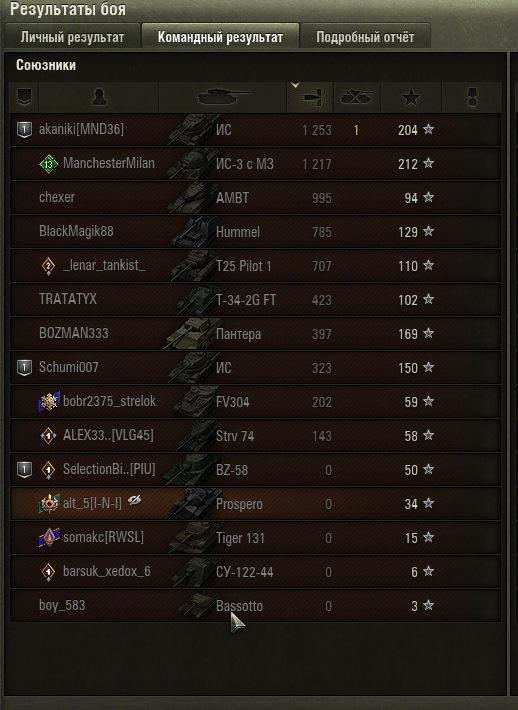Sort by damage dealt shell icon
This screenshot has width=518, height=710.
[x=311, y=97]
